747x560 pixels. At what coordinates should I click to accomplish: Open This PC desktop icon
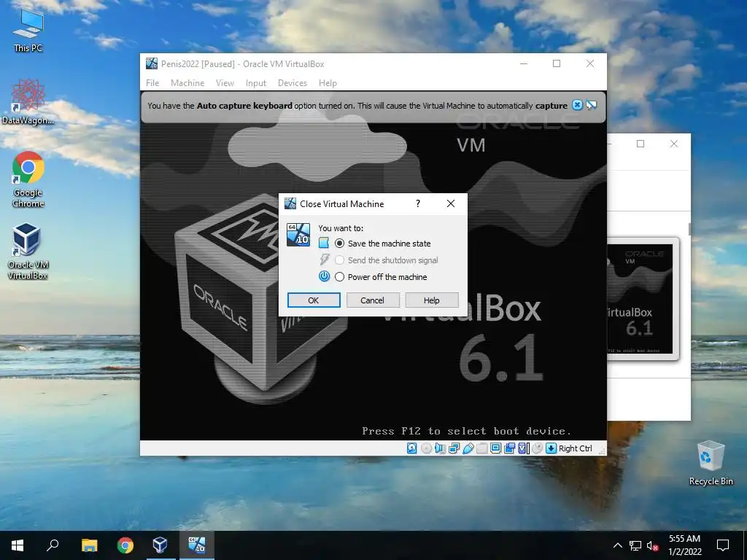[28, 29]
